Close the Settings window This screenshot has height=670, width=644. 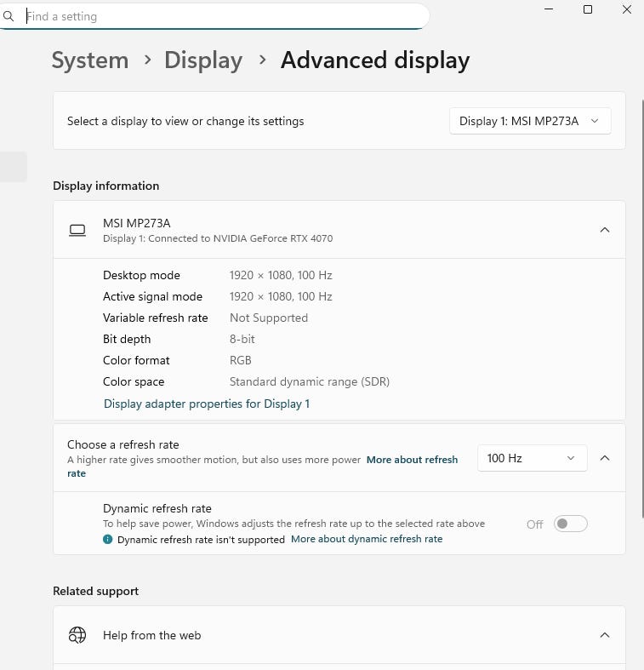(626, 9)
